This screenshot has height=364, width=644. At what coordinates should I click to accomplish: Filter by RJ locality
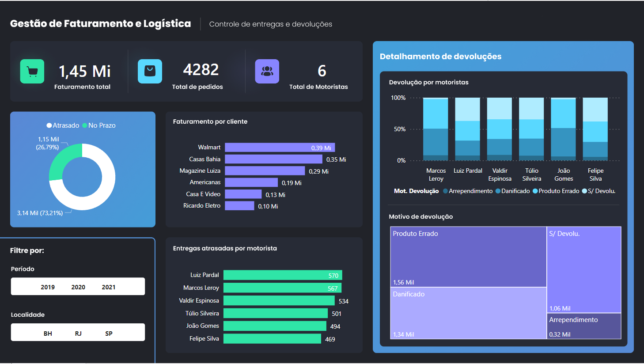tap(78, 332)
